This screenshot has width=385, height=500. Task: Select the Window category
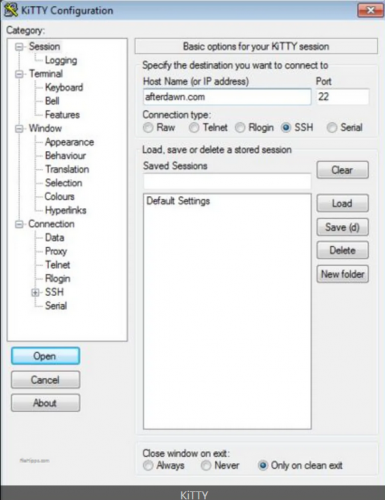point(45,128)
